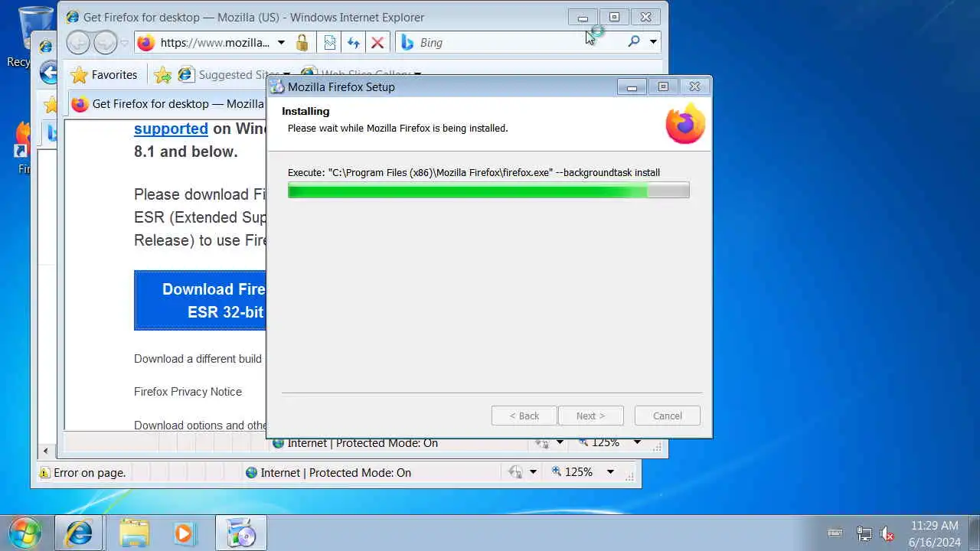The width and height of the screenshot is (980, 551).
Task: Click 'Error on page' warning icon
Action: 45,473
